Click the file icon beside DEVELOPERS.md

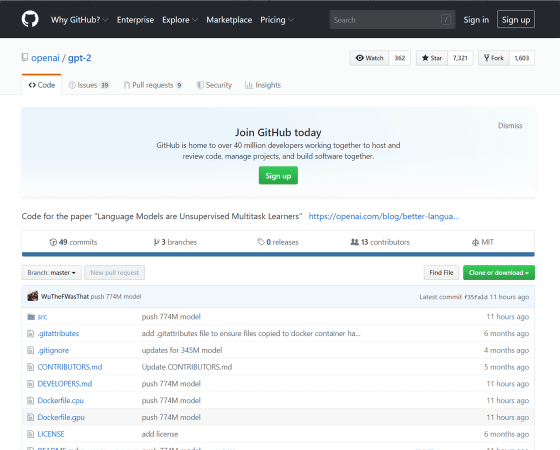[x=31, y=384]
